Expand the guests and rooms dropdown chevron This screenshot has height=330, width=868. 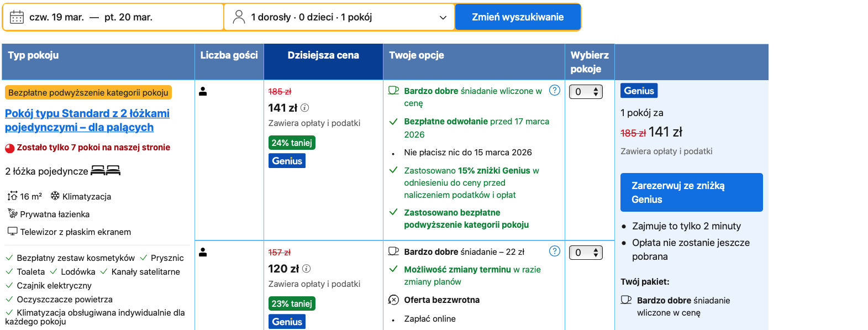point(443,18)
